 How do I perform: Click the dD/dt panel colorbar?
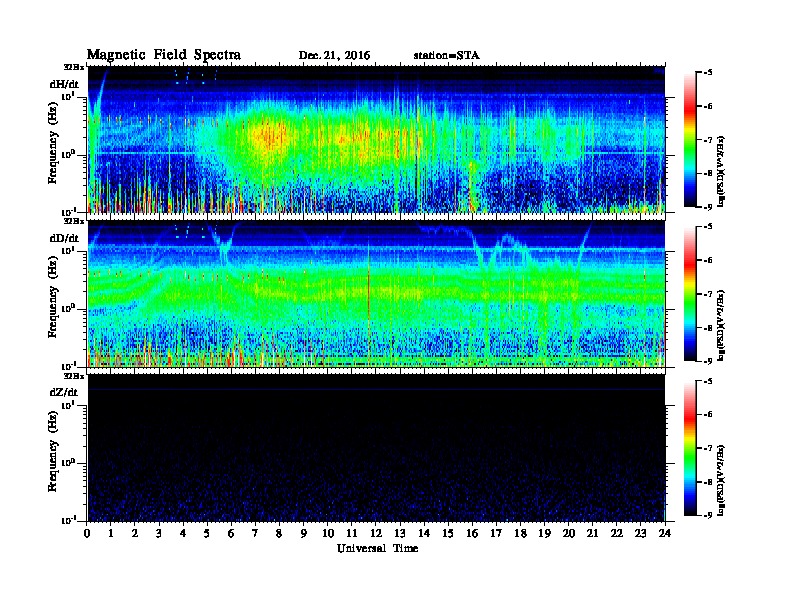point(690,294)
